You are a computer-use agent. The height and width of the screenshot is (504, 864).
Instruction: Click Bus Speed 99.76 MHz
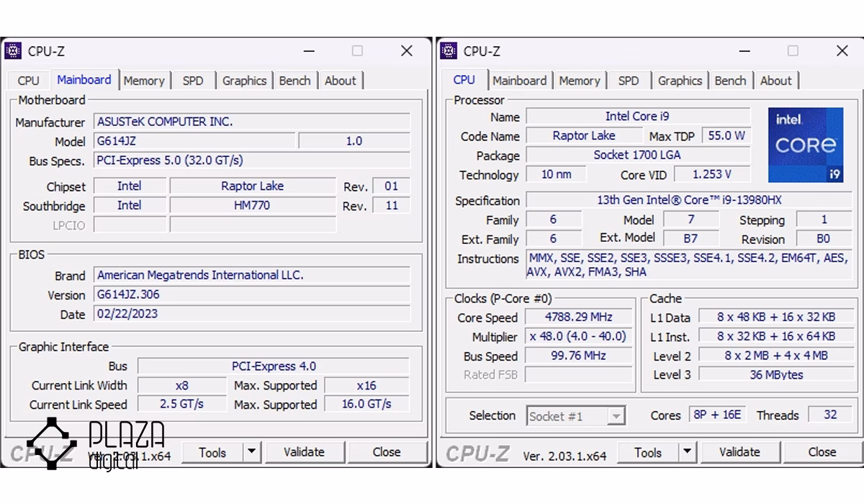tap(579, 356)
